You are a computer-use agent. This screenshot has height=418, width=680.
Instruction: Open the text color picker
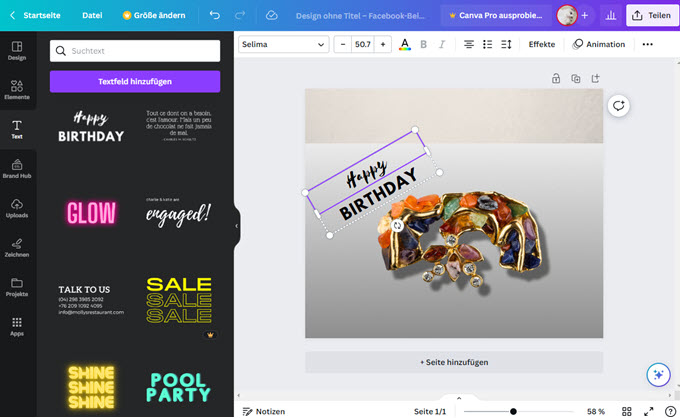click(405, 44)
